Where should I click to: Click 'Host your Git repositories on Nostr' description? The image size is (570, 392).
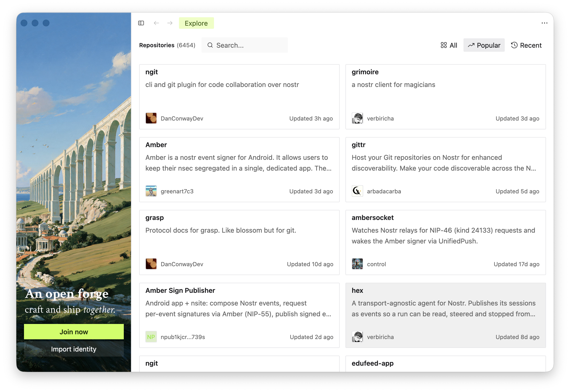click(444, 163)
